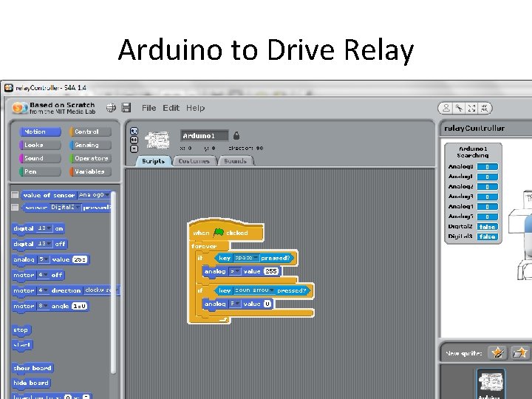Click the blocks palette vertical scrollbar
The image size is (532, 399).
pyautogui.click(x=113, y=282)
